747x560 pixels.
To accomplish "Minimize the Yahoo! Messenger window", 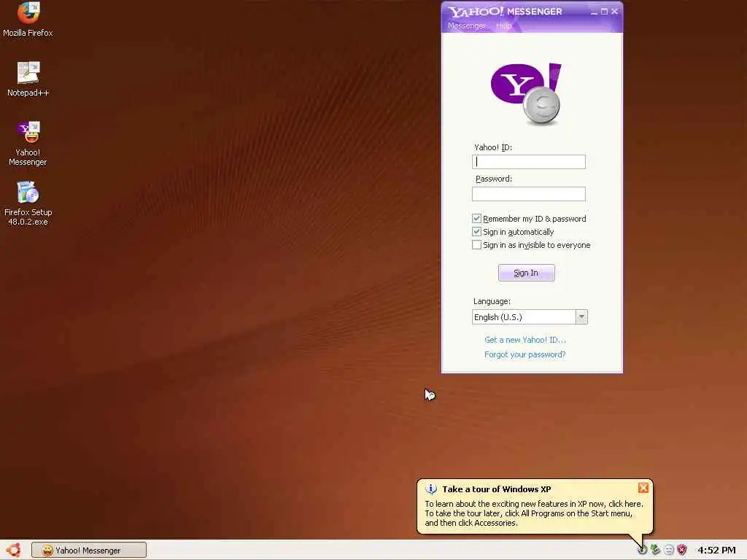I will (594, 12).
